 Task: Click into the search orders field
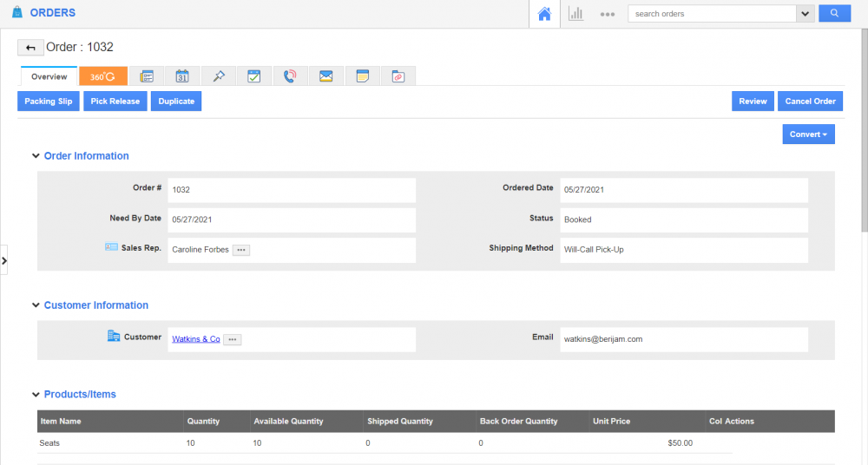click(712, 14)
